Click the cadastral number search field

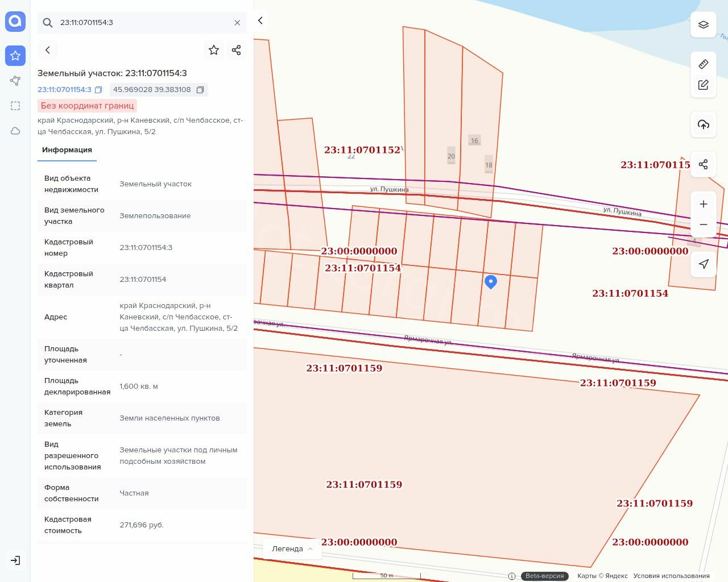(x=142, y=23)
